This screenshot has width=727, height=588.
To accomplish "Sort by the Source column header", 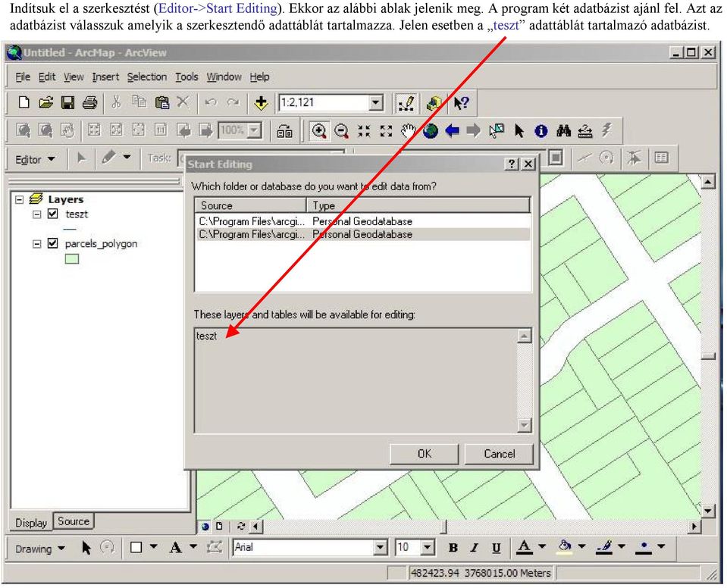I will [250, 205].
